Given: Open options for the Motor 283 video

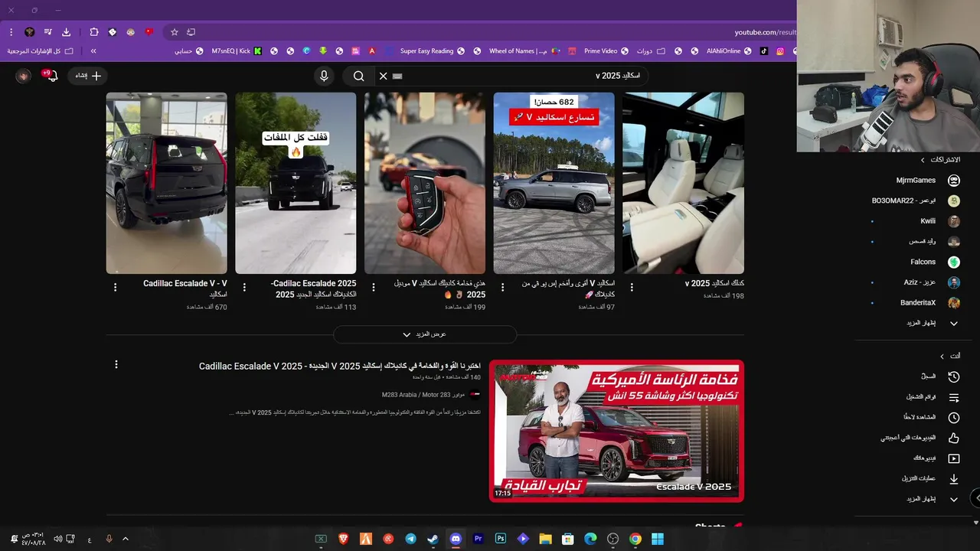Looking at the screenshot, I should pyautogui.click(x=116, y=364).
